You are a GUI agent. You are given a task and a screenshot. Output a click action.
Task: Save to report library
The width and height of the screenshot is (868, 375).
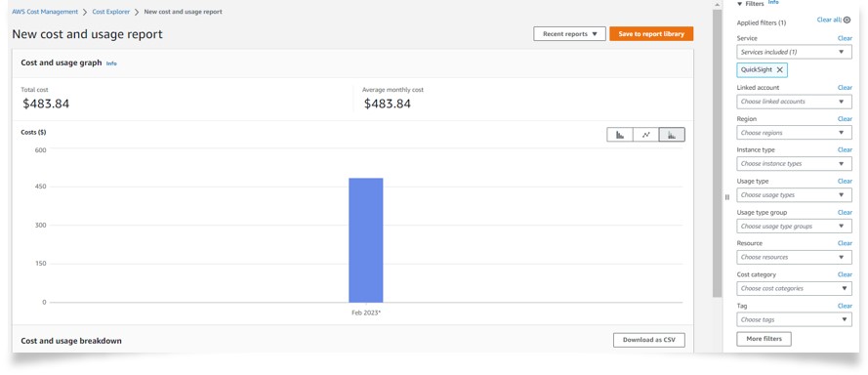[x=651, y=34]
